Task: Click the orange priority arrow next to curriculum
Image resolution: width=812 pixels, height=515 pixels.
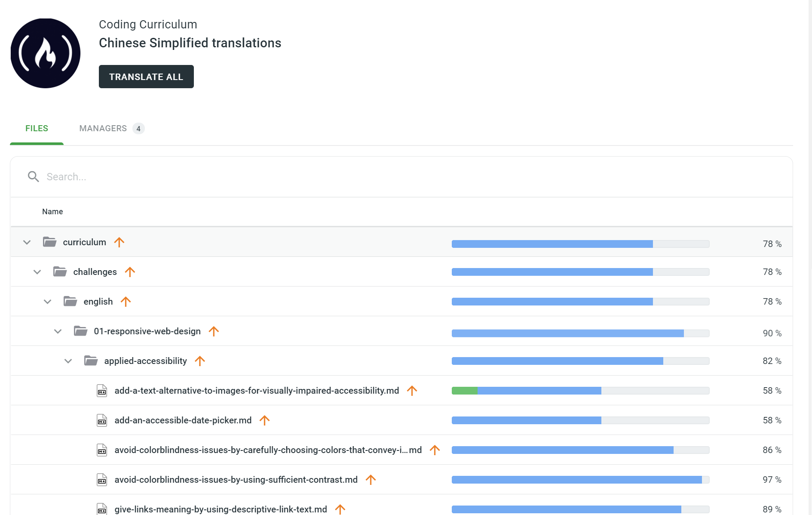Action: [x=119, y=242]
